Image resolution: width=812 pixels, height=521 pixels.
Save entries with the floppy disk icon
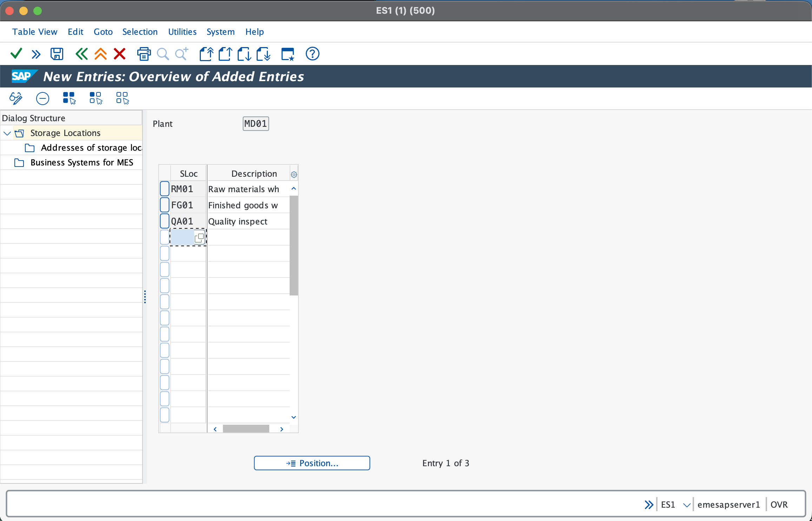pos(57,54)
